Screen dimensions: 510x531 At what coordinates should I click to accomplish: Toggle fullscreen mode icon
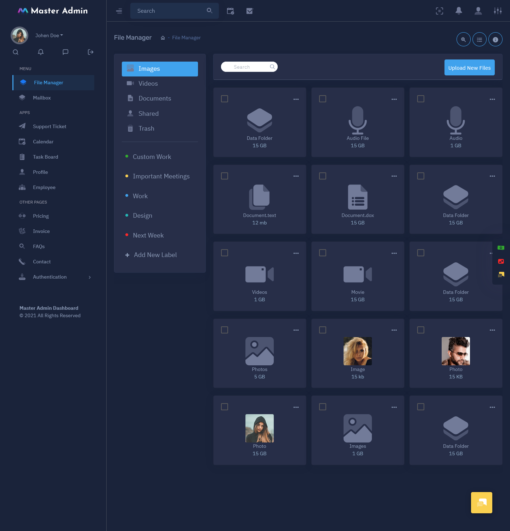(x=439, y=11)
